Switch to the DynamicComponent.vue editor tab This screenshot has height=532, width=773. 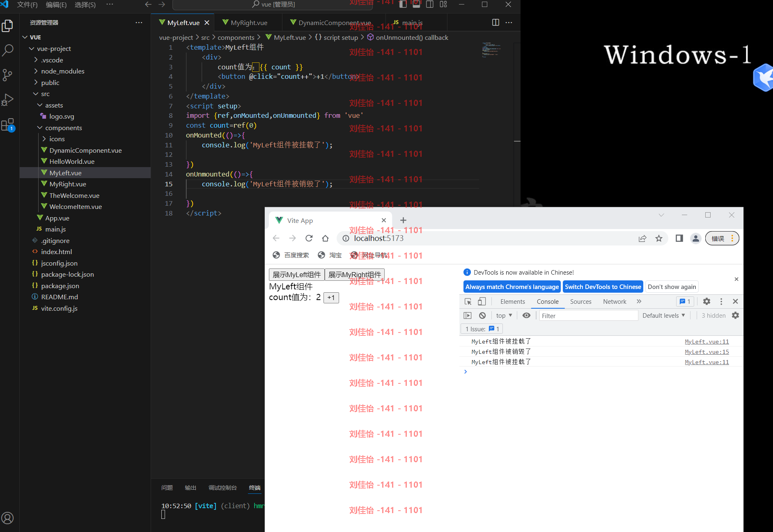click(x=335, y=23)
